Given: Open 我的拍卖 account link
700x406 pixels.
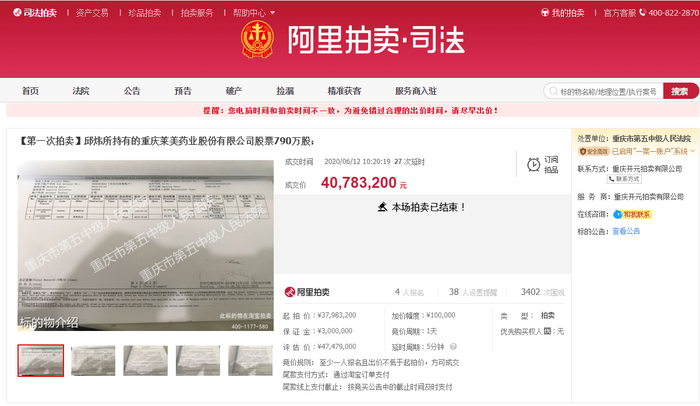Looking at the screenshot, I should 562,13.
